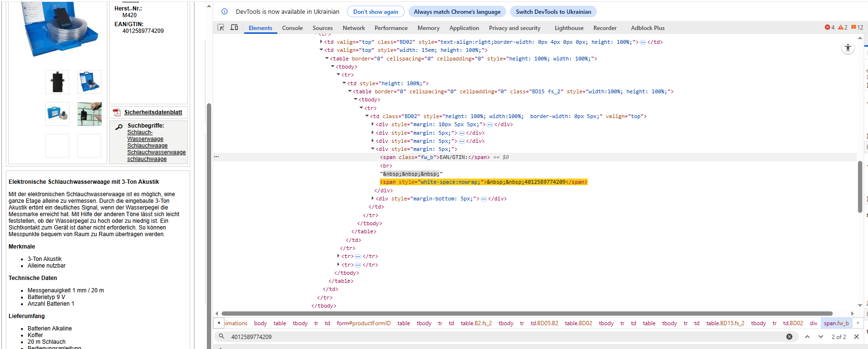Open the Application tab
This screenshot has height=349, width=868.
click(464, 28)
